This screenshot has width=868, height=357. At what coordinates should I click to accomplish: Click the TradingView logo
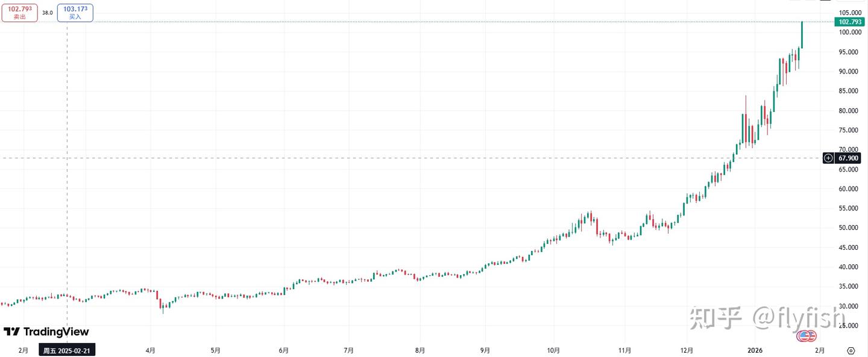tap(46, 332)
